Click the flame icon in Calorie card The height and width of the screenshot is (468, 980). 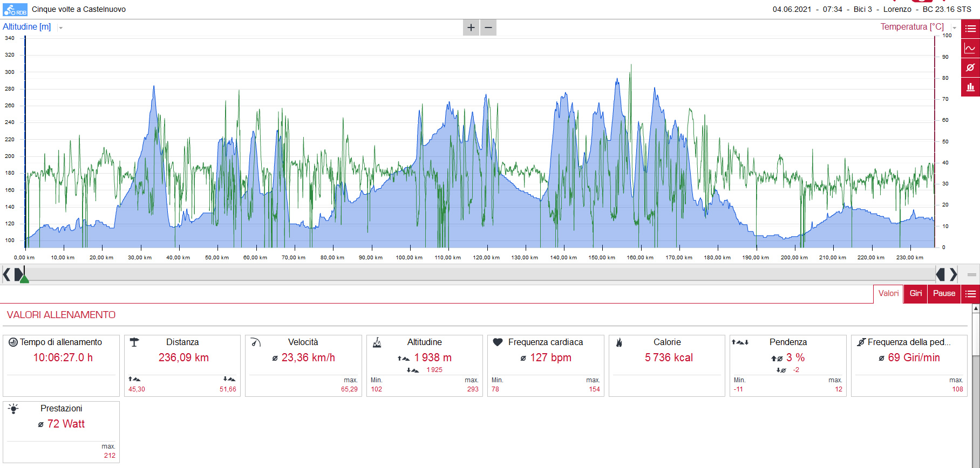(x=619, y=342)
